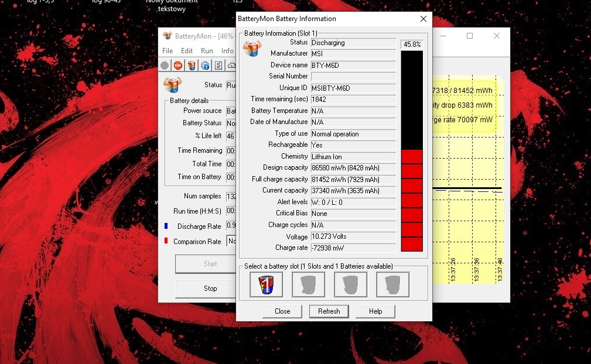Click the blue Discharge Rate color marker
The width and height of the screenshot is (591, 364).
tap(166, 226)
